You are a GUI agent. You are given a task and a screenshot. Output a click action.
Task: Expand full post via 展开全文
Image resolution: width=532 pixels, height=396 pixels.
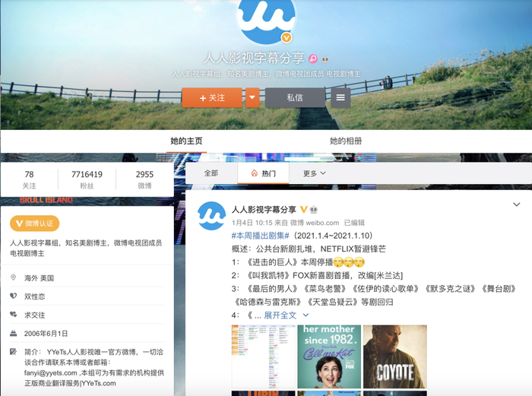point(286,315)
